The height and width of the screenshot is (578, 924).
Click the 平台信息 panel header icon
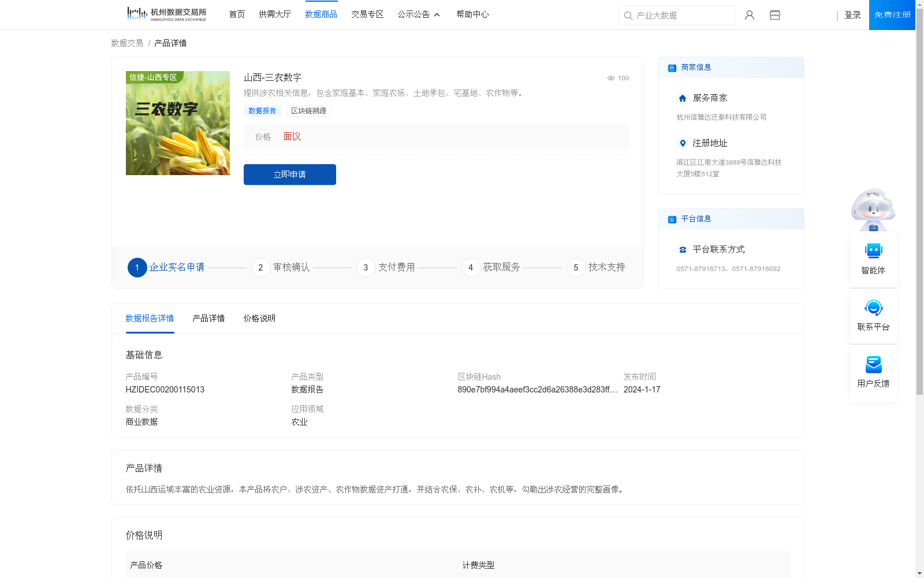672,219
